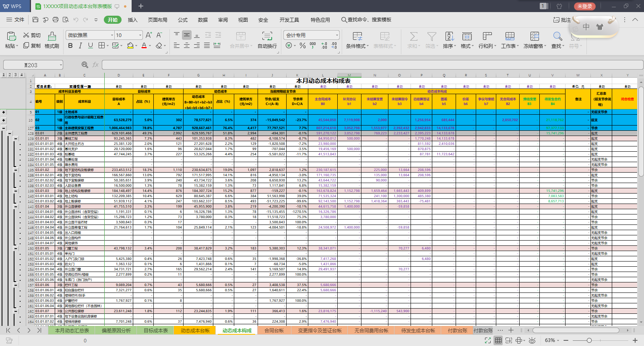This screenshot has height=346, width=644.
Task: Switch to the 目标成本表 sheet tab
Action: click(x=156, y=330)
